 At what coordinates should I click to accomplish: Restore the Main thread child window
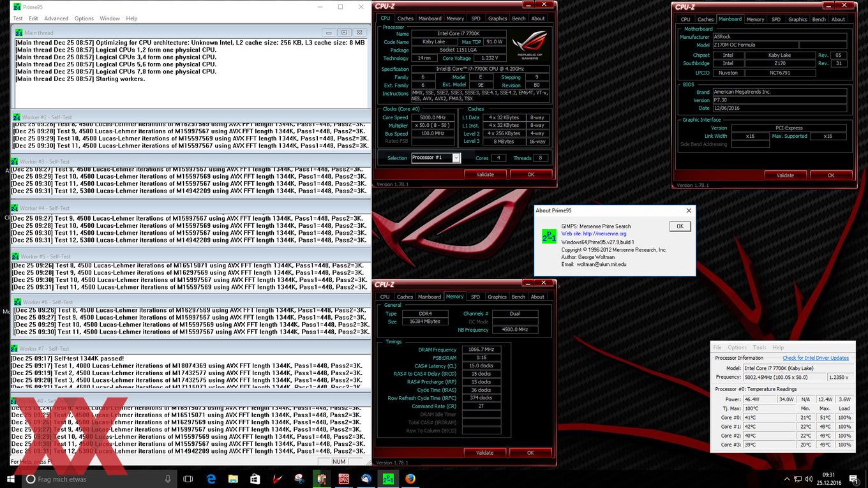(344, 33)
